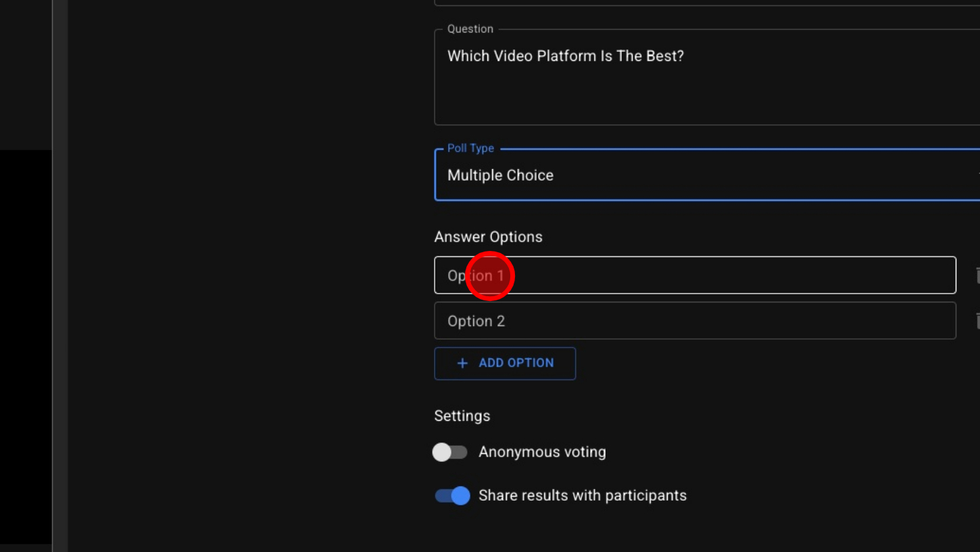Image resolution: width=980 pixels, height=552 pixels.
Task: Click the Answer Options heading
Action: coord(488,237)
